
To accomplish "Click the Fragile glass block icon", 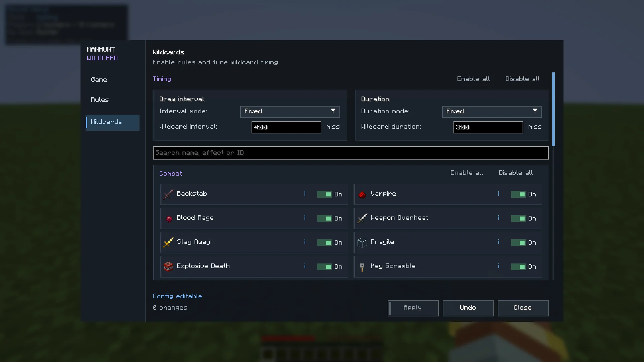I will click(x=362, y=242).
